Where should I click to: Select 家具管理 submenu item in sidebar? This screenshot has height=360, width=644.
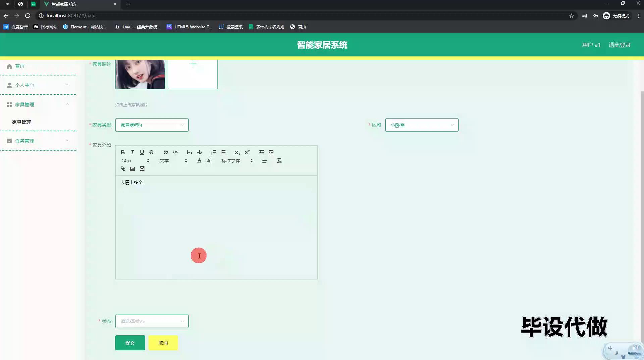coord(22,122)
